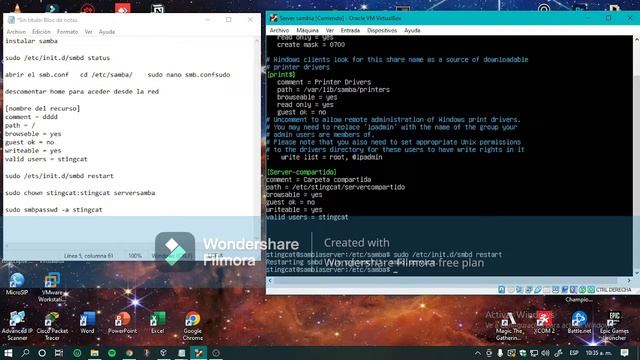
Task: Open File Explorer from taskbar
Action: click(94, 353)
